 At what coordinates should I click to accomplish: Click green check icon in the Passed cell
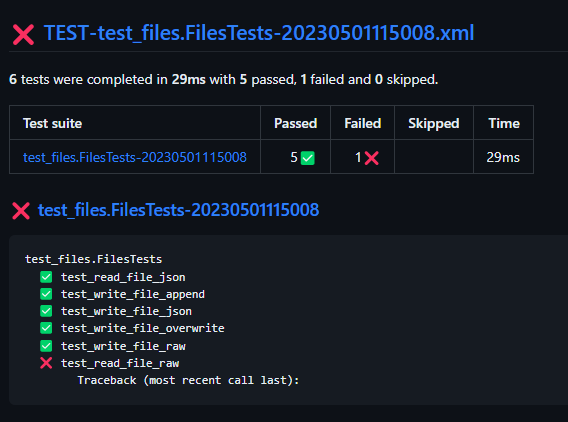[308, 158]
